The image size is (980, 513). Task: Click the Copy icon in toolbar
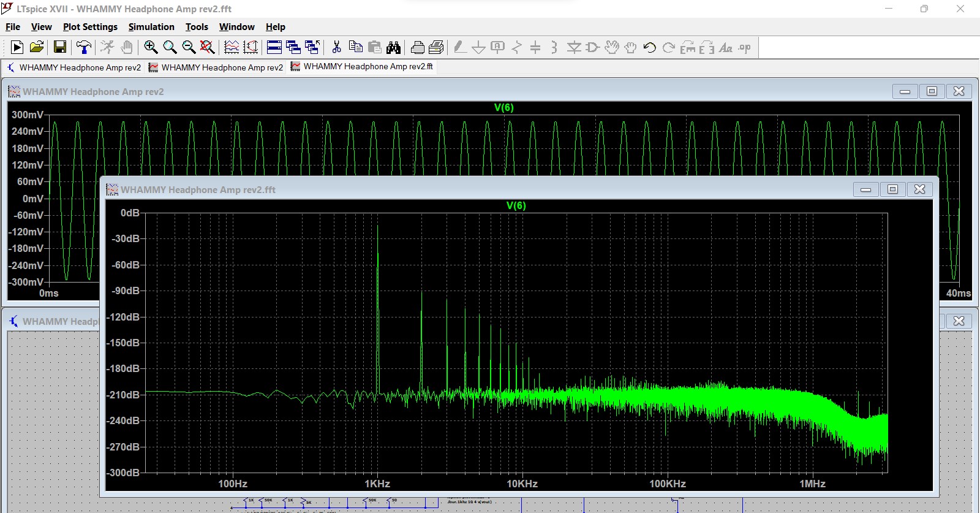coord(355,47)
